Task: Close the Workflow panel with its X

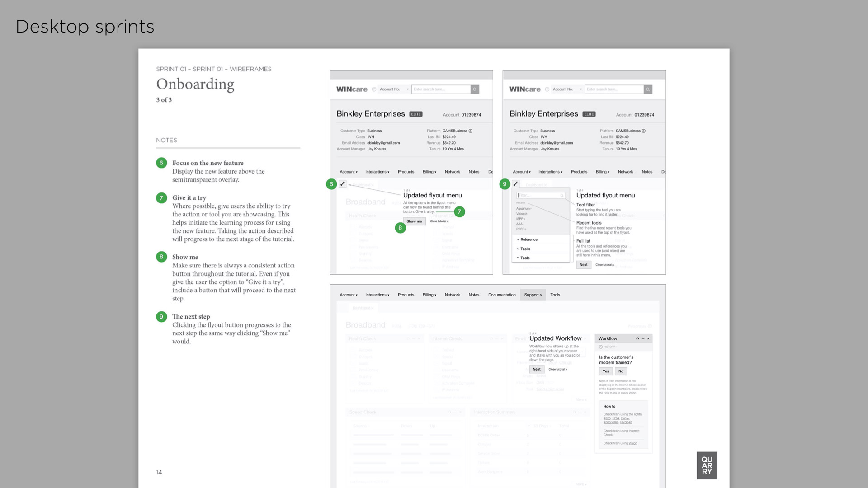Action: 648,338
